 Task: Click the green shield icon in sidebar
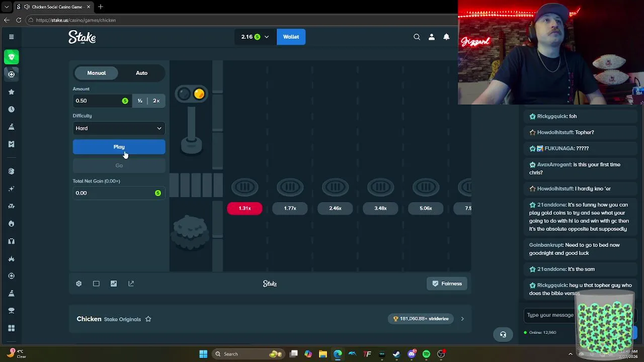point(12,57)
